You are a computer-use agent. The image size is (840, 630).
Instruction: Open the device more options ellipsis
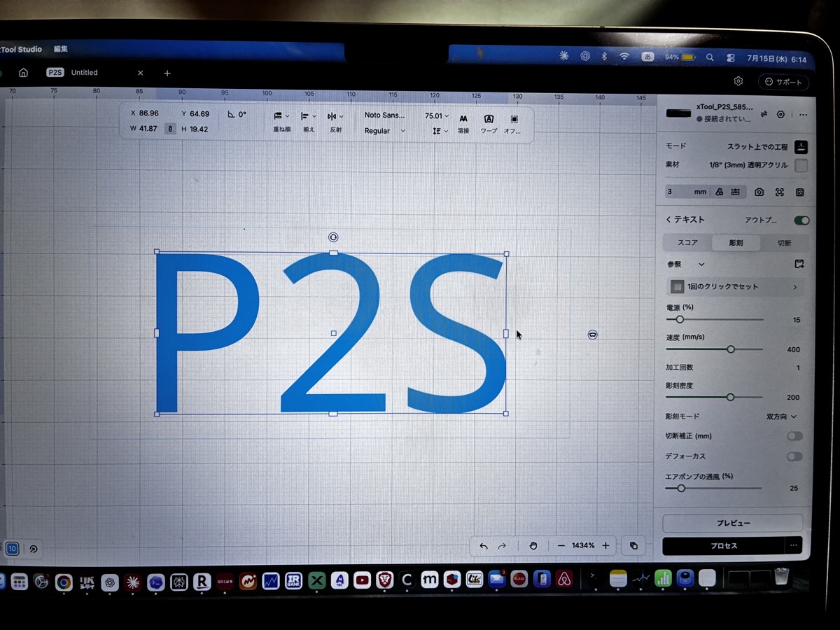[802, 114]
